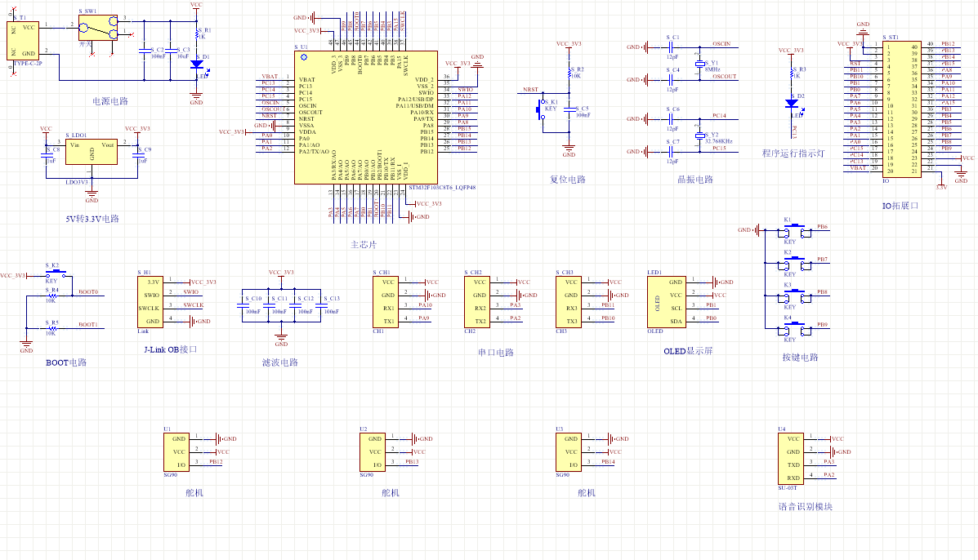Click the 舵机 label under U2

coord(391,493)
